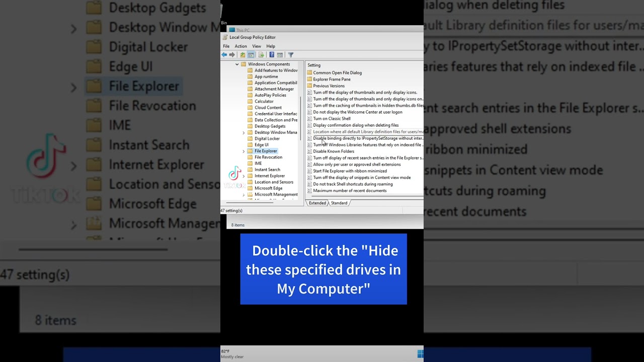Expand the Internet Explorer node arrow
Viewport: 644px width, 362px height.
[244, 176]
